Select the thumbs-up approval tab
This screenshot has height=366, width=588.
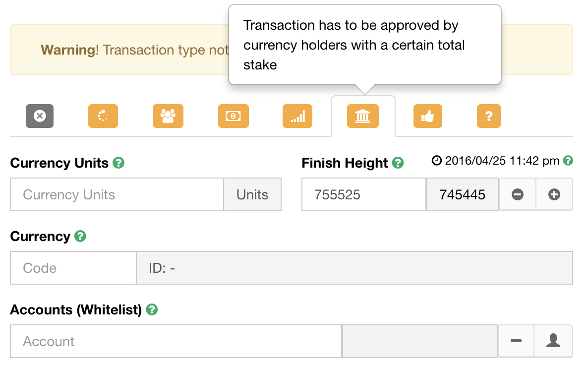coord(428,116)
